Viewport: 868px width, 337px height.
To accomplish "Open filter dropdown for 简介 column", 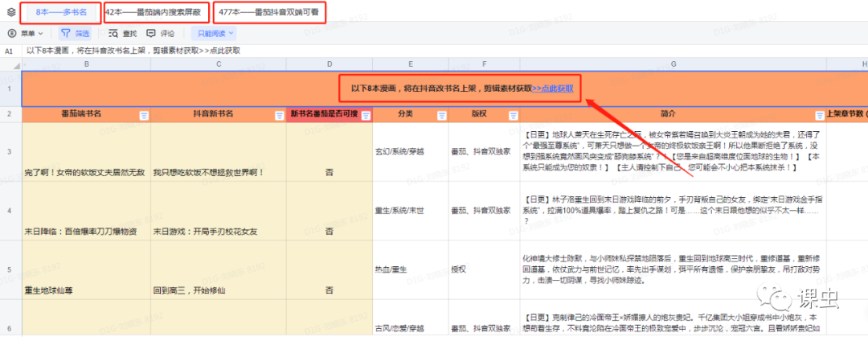I will [820, 115].
